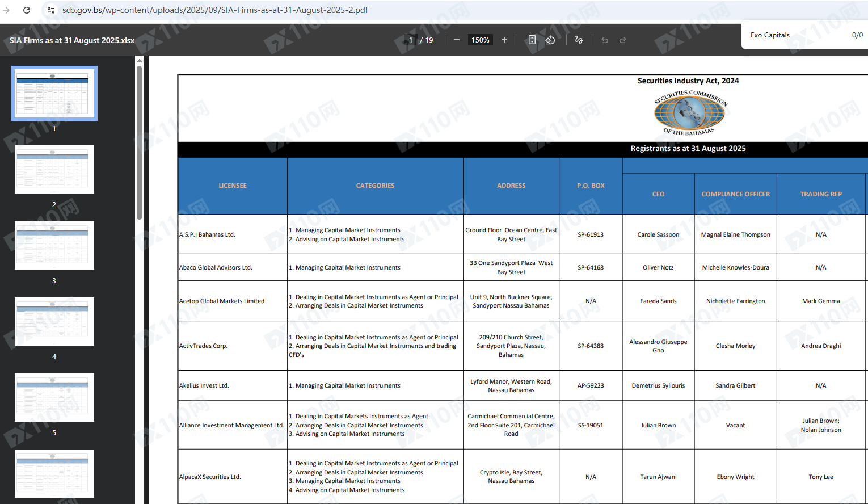Click the thumbnail sidebar scrollbar
Screen dimensions: 868x504
coord(139,142)
